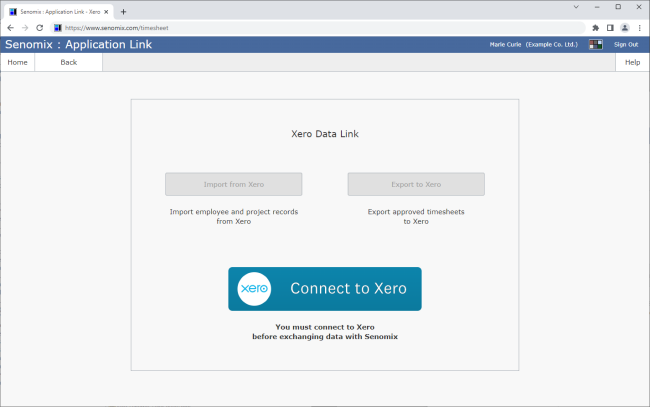Open the browser three-dot menu

pyautogui.click(x=640, y=28)
